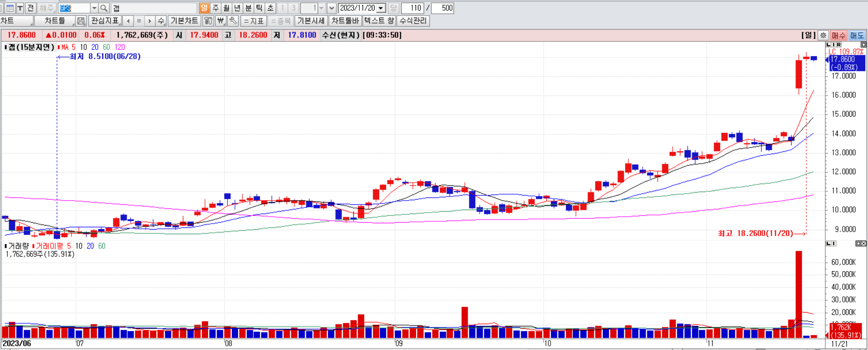
Task: Open the '관심지표' favorite indicators dropdown
Action: 105,21
